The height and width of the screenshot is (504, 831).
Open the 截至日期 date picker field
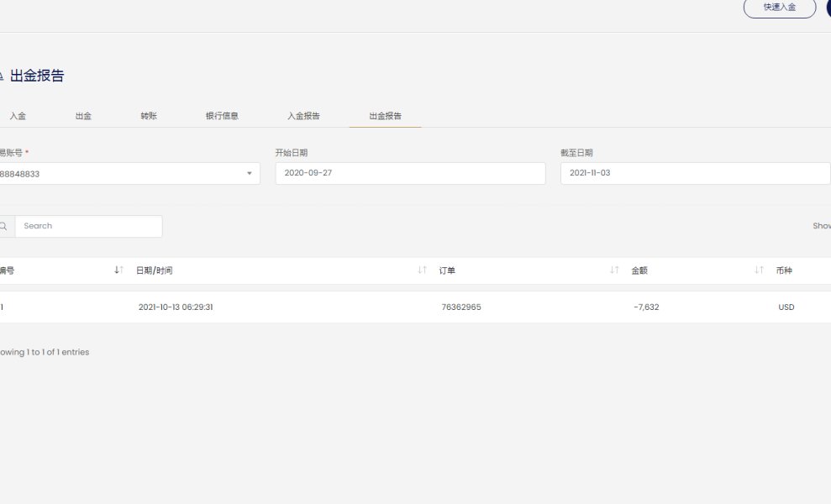click(694, 173)
